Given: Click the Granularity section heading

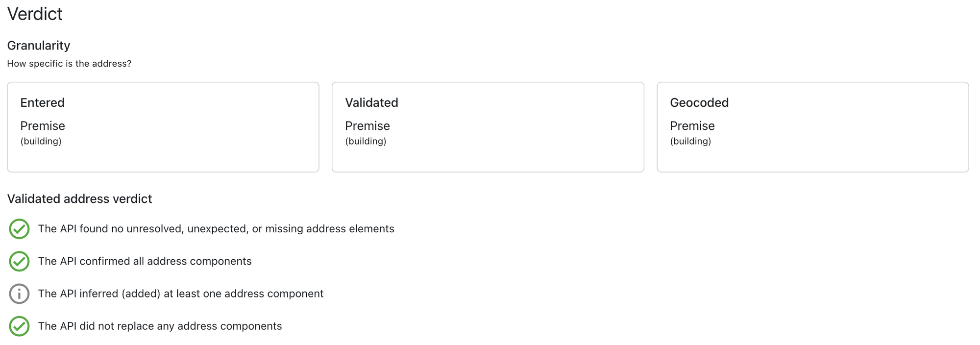Looking at the screenshot, I should tap(38, 45).
